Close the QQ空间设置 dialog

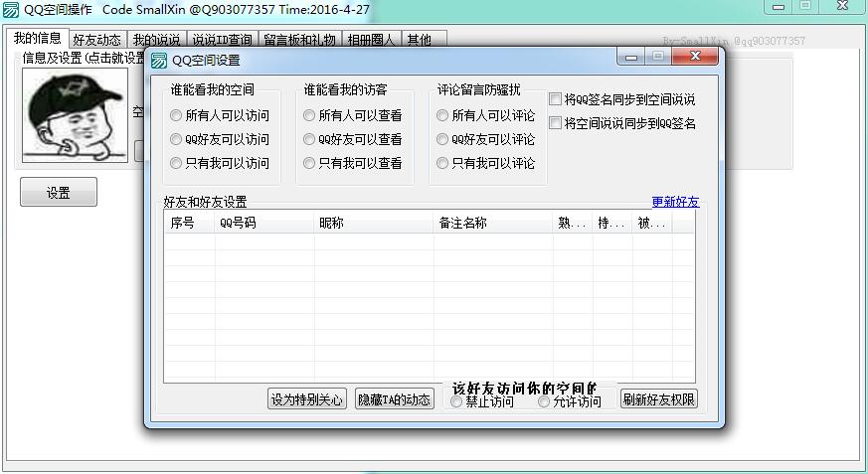tap(695, 56)
